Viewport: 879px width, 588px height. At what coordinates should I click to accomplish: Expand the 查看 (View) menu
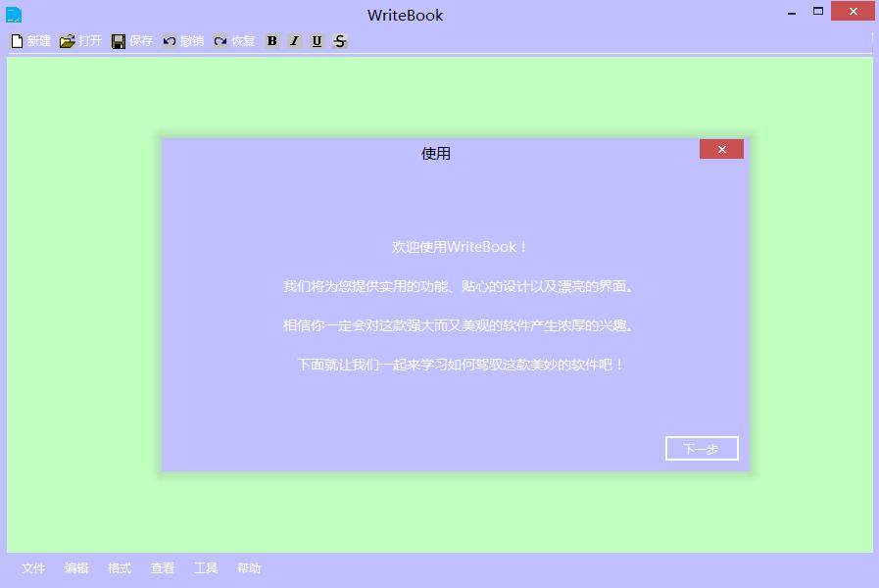pos(163,568)
